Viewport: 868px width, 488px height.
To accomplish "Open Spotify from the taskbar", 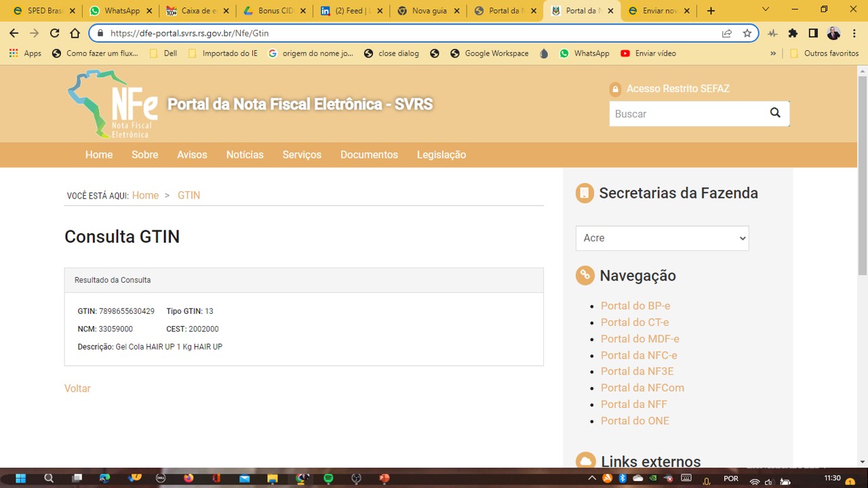I will (x=328, y=478).
